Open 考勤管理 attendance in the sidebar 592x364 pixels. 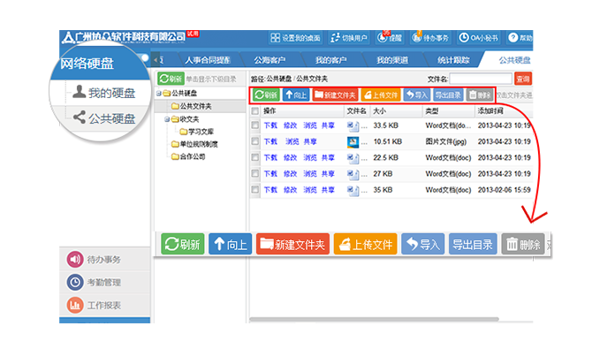pyautogui.click(x=103, y=283)
